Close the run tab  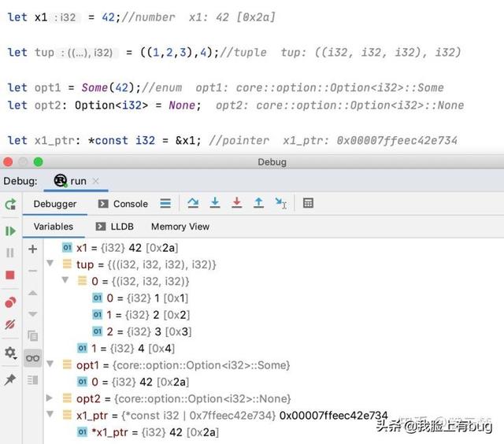pyautogui.click(x=95, y=181)
